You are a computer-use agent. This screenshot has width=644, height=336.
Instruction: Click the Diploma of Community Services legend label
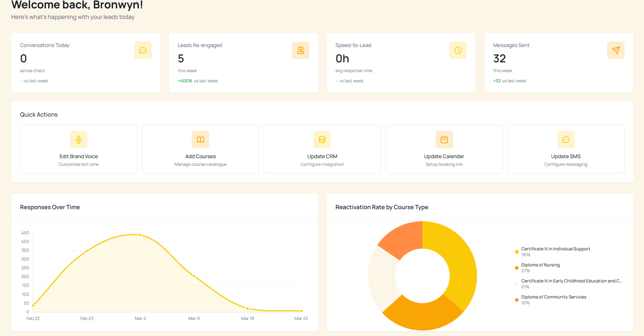pos(554,297)
